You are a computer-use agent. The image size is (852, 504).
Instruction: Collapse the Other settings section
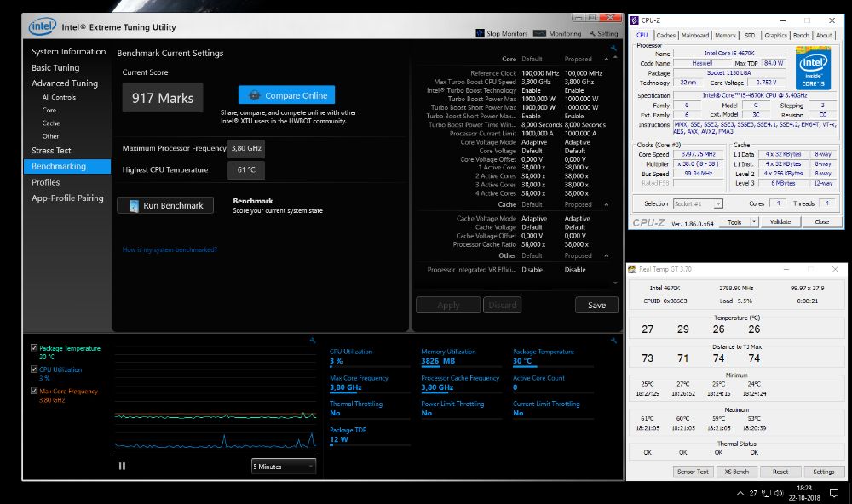coord(607,255)
